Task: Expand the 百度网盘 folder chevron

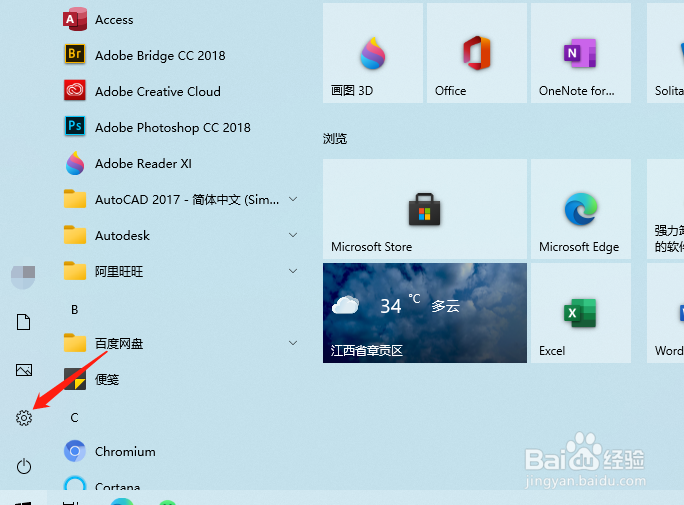Action: tap(293, 343)
